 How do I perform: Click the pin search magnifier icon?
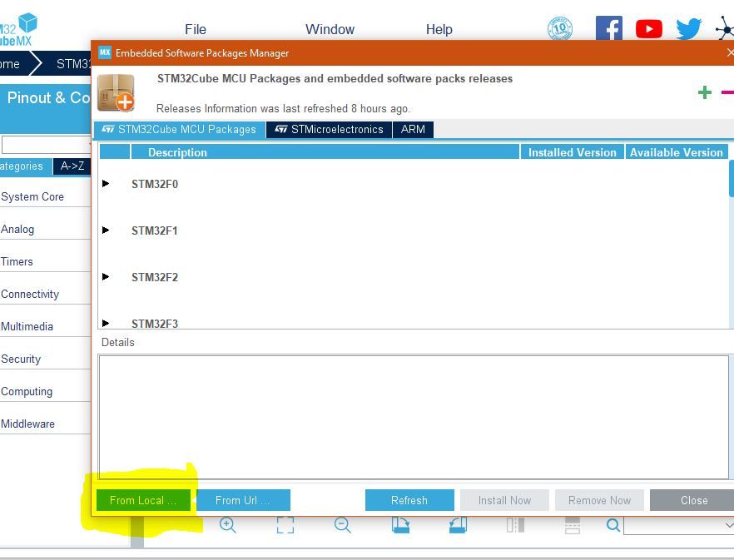click(612, 525)
